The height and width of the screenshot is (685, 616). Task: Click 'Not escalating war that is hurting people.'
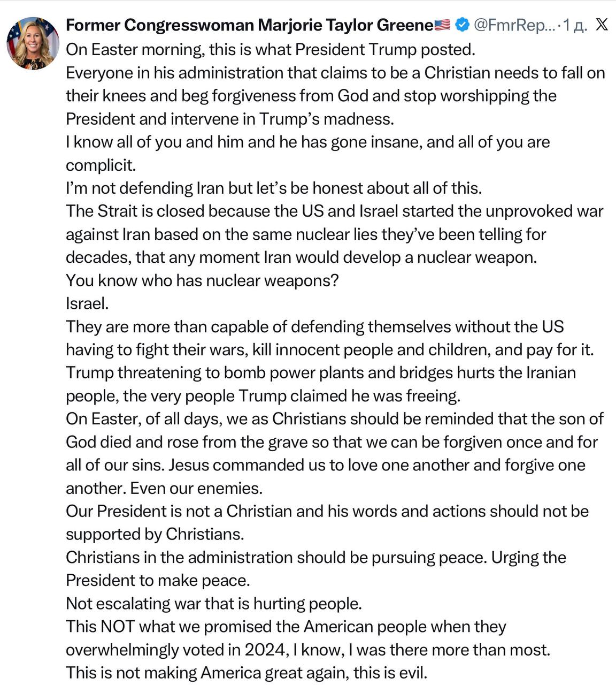pyautogui.click(x=214, y=603)
